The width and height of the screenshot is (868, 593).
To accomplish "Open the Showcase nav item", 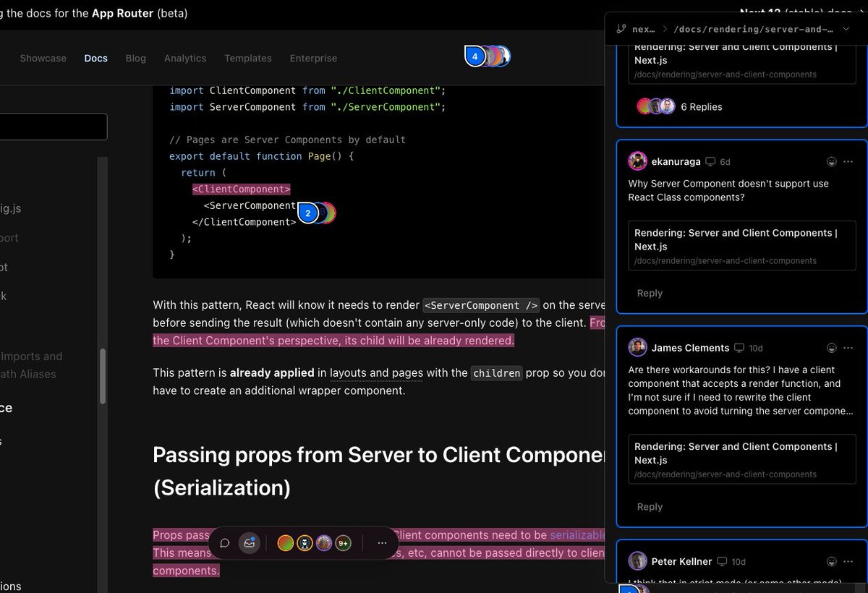I will tap(43, 58).
